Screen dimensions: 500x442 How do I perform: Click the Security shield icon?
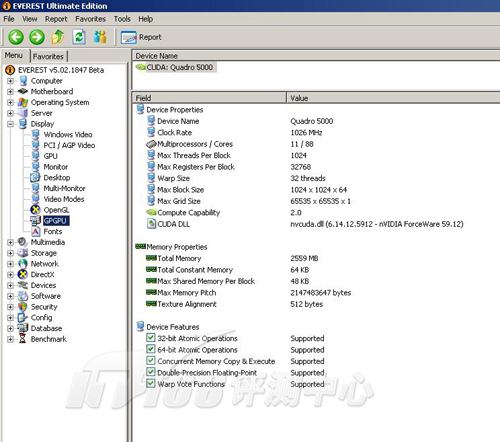[23, 307]
